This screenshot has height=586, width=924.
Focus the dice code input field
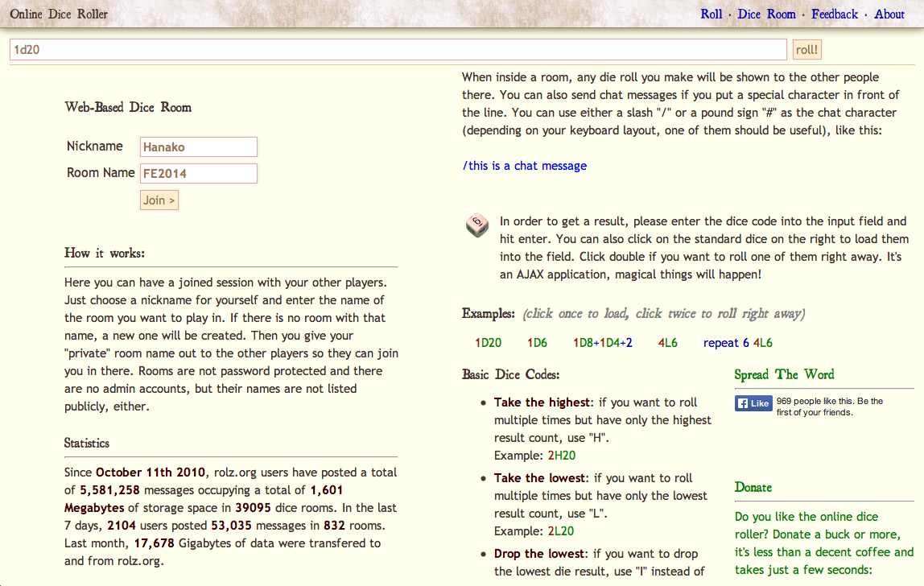[398, 50]
